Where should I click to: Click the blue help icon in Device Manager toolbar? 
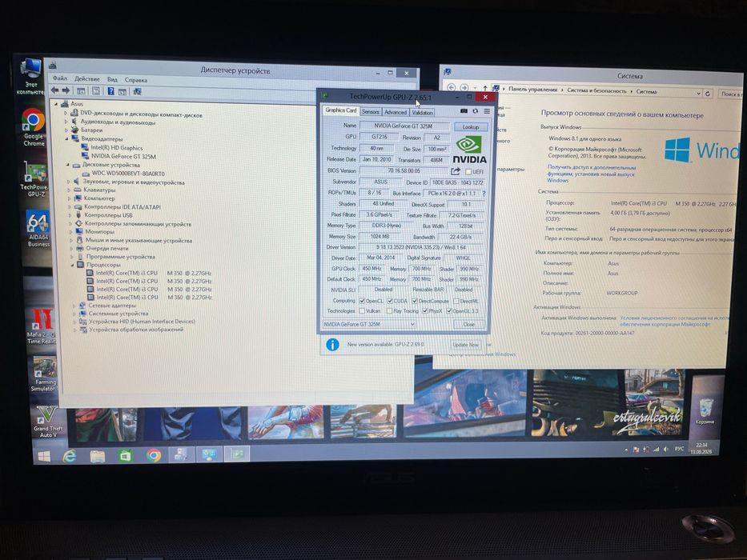pos(110,91)
